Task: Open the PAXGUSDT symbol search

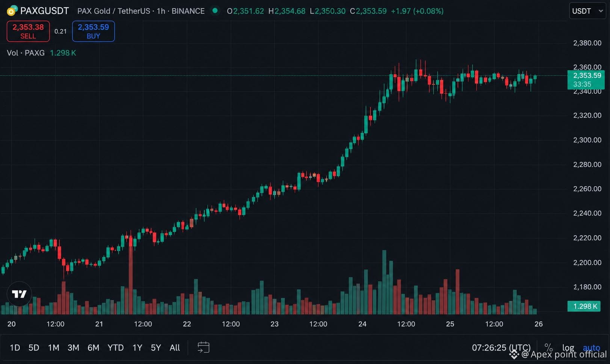Action: (44, 11)
